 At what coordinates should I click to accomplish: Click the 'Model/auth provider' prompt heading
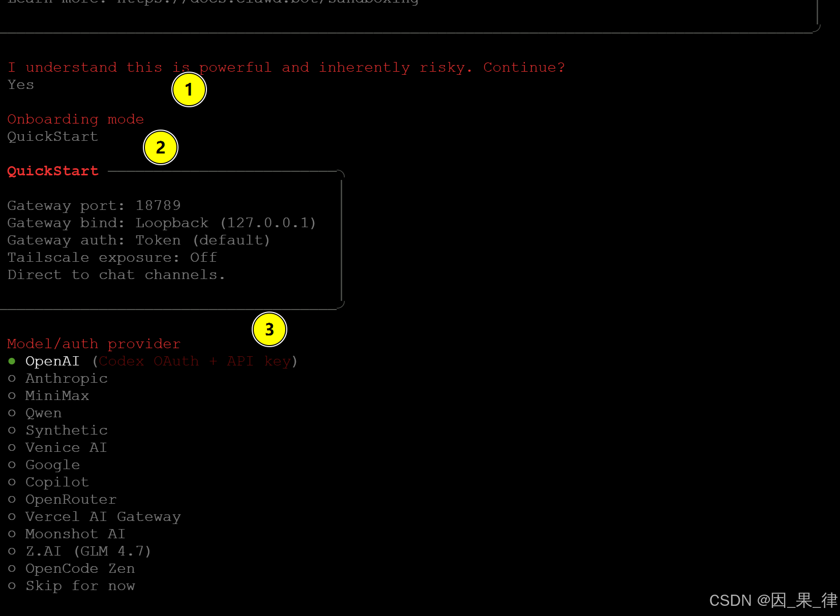[94, 344]
